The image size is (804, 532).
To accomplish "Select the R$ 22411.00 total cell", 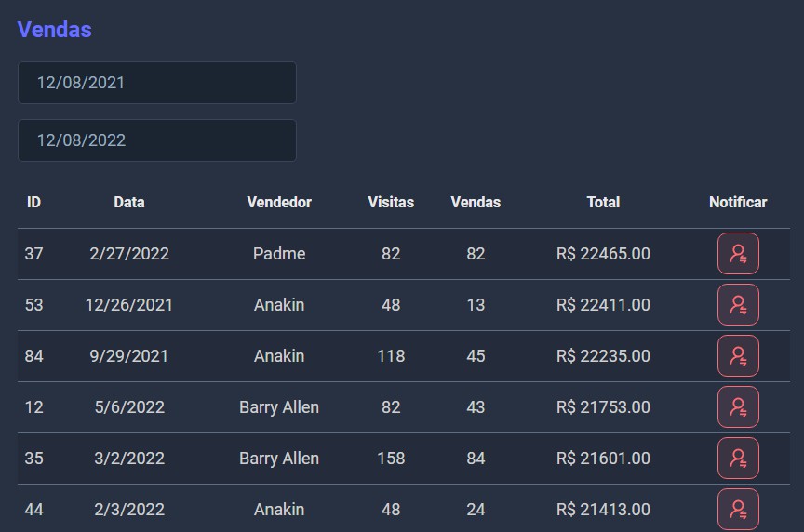I will 603,305.
